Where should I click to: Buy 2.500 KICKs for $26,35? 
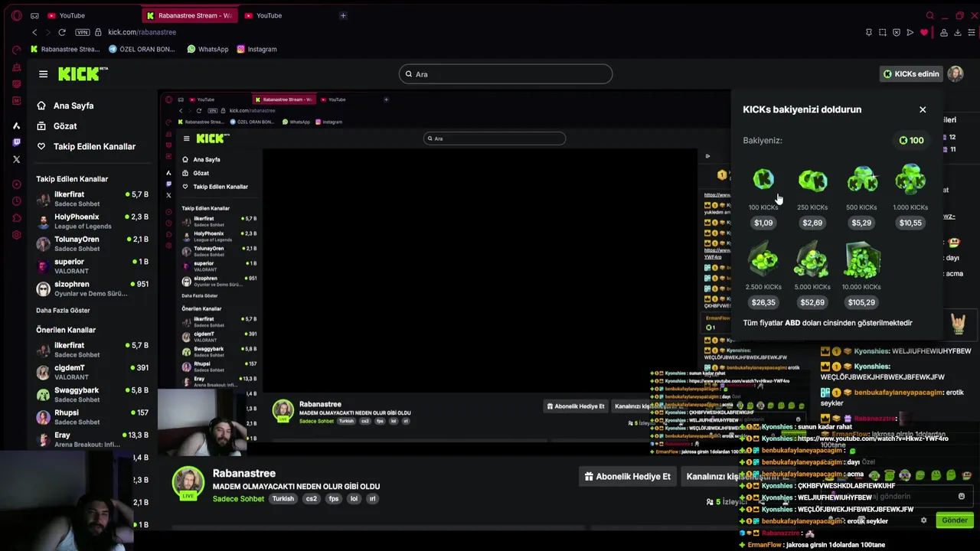click(x=763, y=302)
